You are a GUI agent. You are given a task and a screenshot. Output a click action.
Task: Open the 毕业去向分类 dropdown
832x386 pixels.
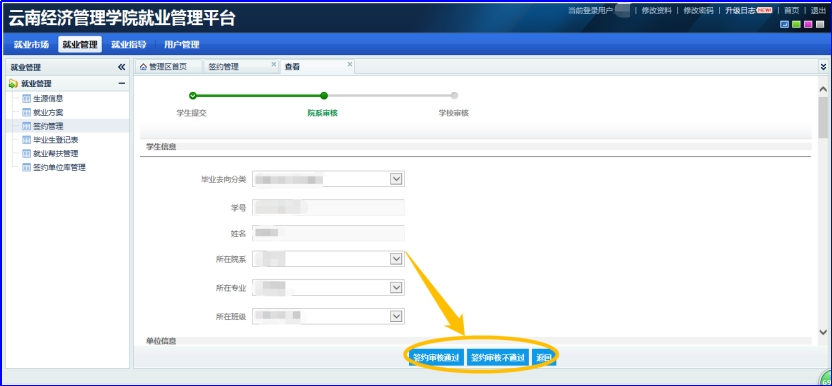tap(396, 179)
